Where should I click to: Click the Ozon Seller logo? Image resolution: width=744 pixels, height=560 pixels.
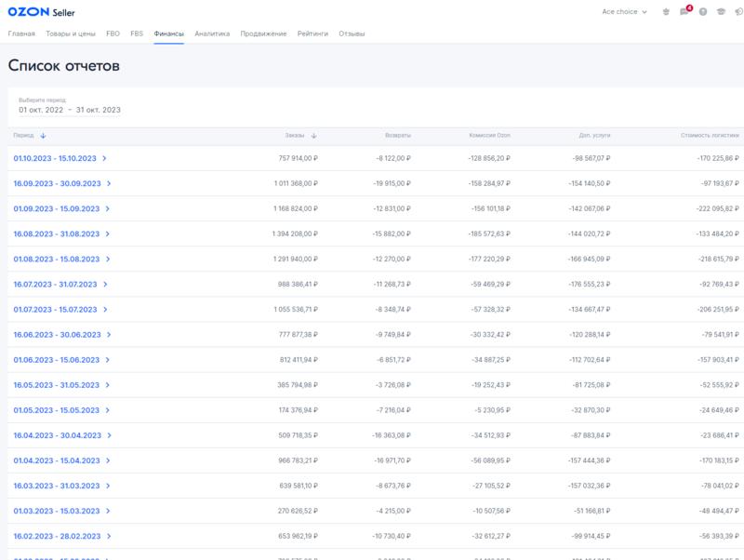[41, 12]
